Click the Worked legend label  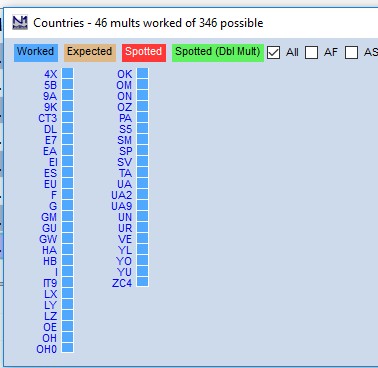click(36, 52)
